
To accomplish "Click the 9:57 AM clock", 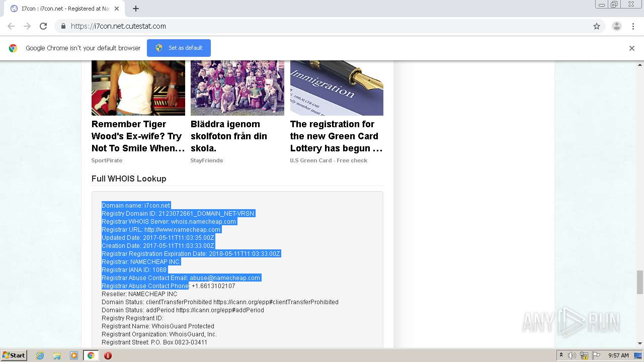I will click(x=618, y=355).
